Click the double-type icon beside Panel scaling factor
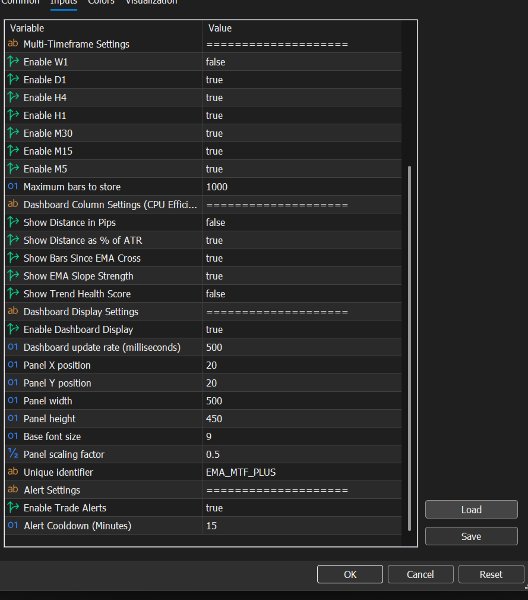The image size is (528, 600). 13,454
